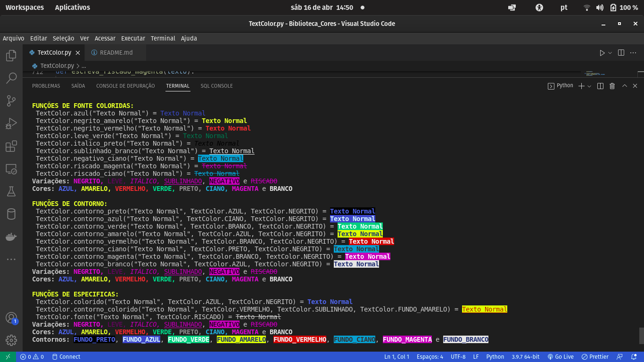Open the Extensions view
The height and width of the screenshot is (362, 644).
coord(11,147)
